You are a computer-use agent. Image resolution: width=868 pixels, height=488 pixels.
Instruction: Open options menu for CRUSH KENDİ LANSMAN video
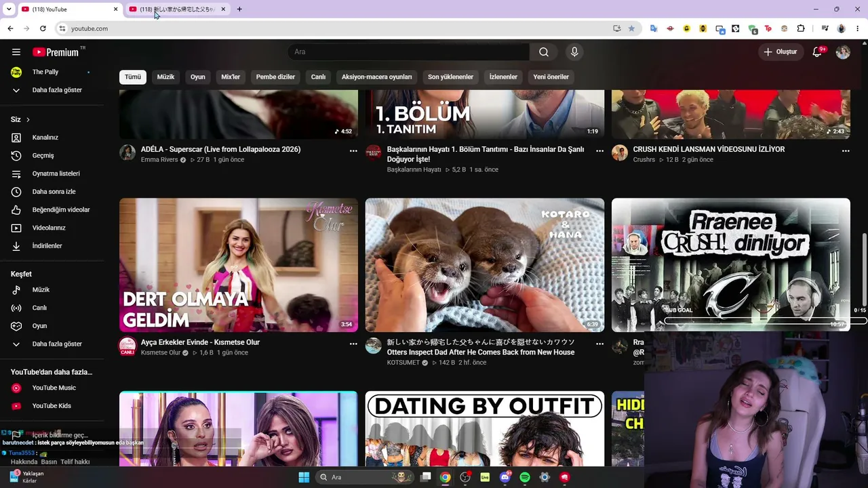[x=846, y=151]
